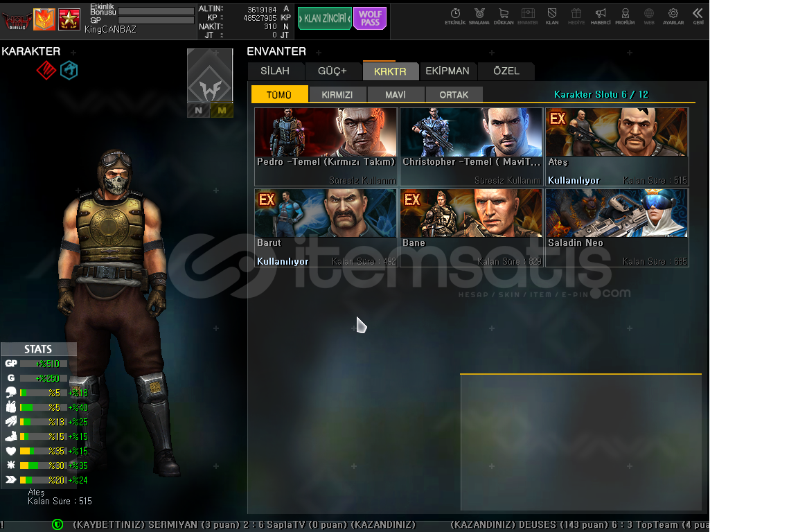The height and width of the screenshot is (532, 798).
Task: Click the red diamond icon under Karakter
Action: click(46, 70)
